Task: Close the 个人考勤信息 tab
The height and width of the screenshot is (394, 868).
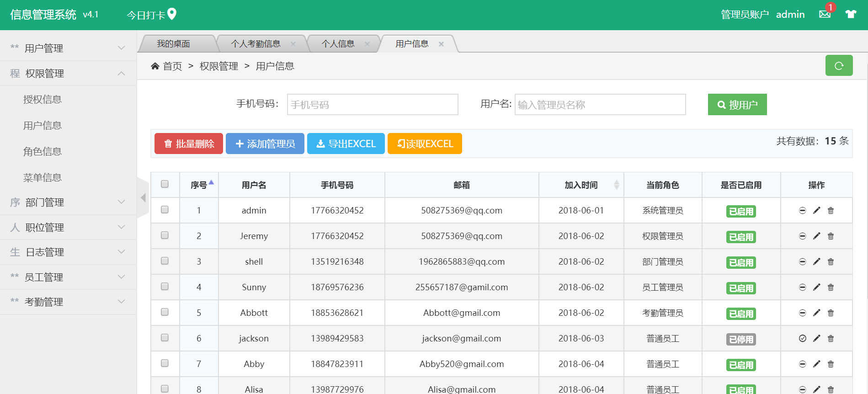Action: pos(293,44)
